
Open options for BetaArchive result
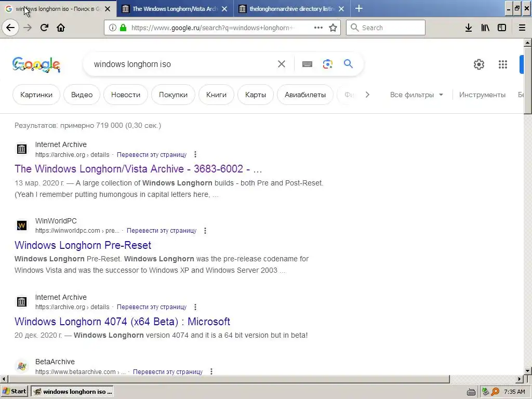point(211,371)
